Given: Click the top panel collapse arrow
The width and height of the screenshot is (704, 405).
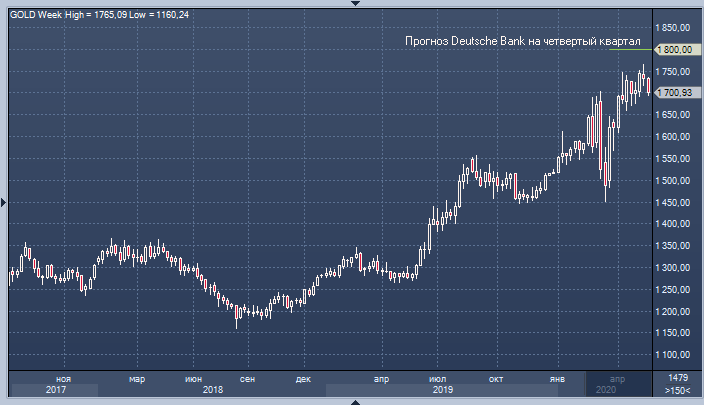Looking at the screenshot, I should click(352, 3).
